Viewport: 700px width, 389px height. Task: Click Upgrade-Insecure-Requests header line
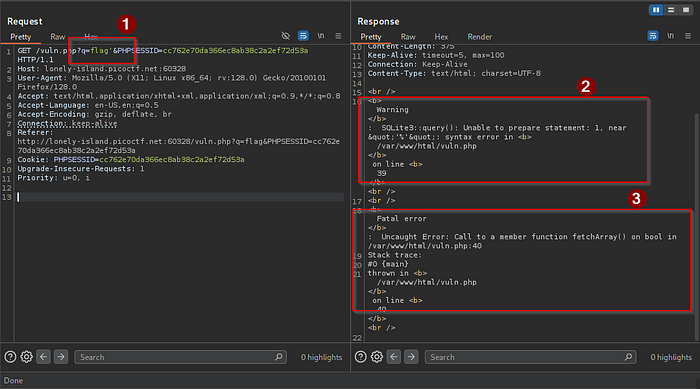(81, 169)
